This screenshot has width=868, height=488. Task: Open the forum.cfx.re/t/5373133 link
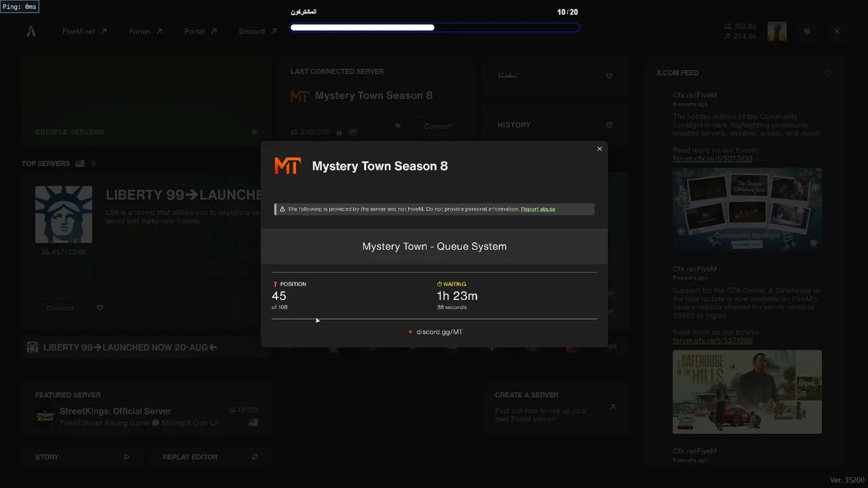point(713,159)
